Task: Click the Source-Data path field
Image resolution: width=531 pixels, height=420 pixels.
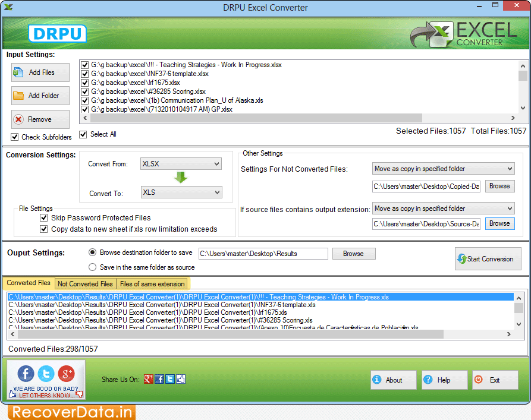Action: [x=426, y=224]
